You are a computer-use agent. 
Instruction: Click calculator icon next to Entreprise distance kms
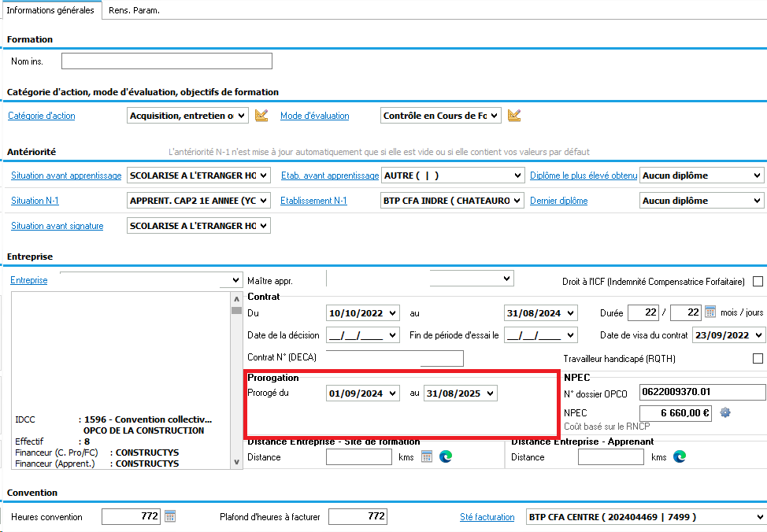[x=427, y=457]
